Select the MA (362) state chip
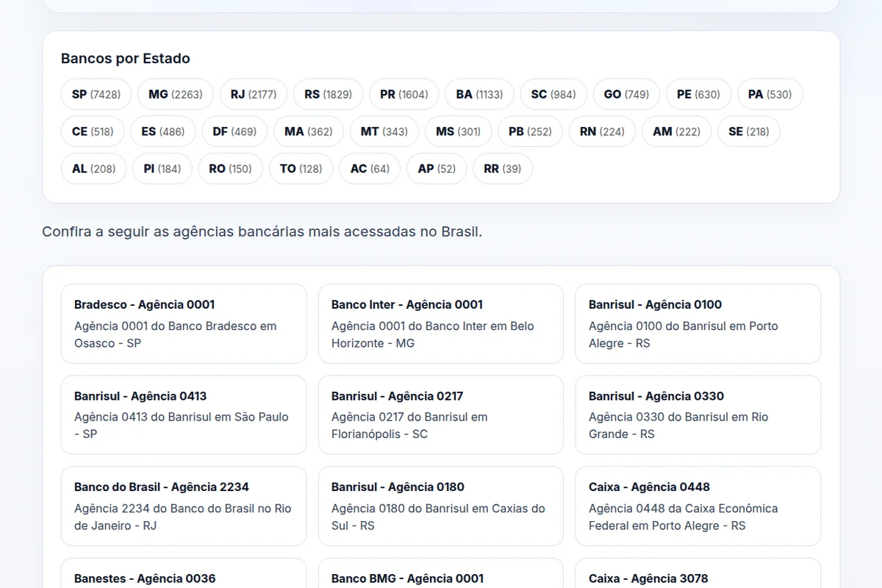Screen dimensions: 882x588 [309, 132]
